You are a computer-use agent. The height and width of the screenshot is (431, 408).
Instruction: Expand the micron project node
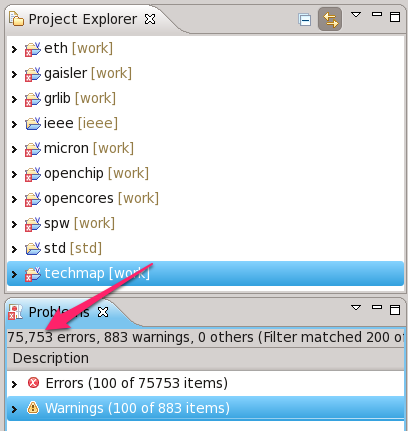click(x=14, y=149)
